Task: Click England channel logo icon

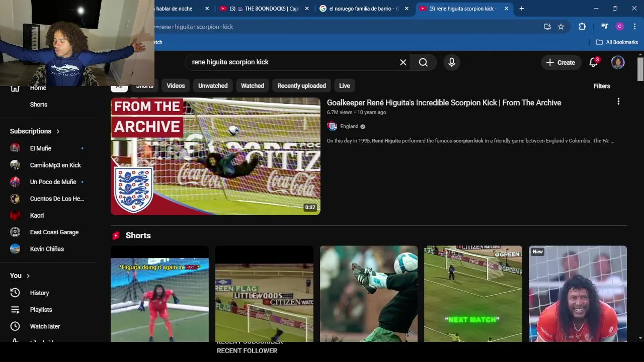Action: [332, 126]
